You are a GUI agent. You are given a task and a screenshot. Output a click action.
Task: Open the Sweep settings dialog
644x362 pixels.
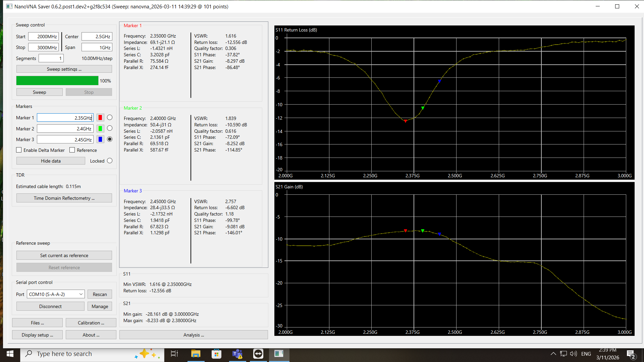click(64, 69)
